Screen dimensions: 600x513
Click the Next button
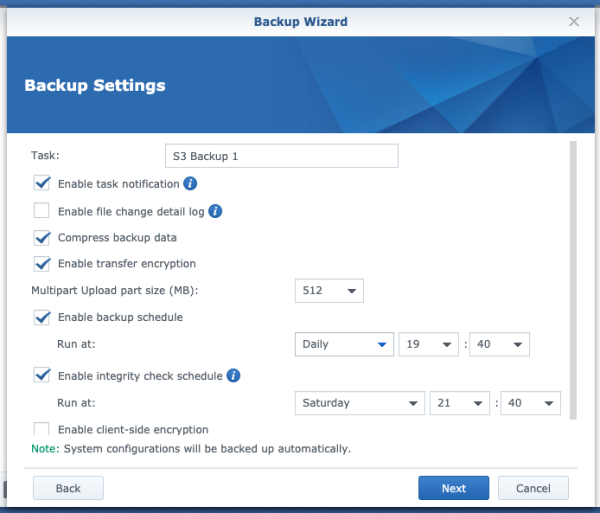click(453, 488)
